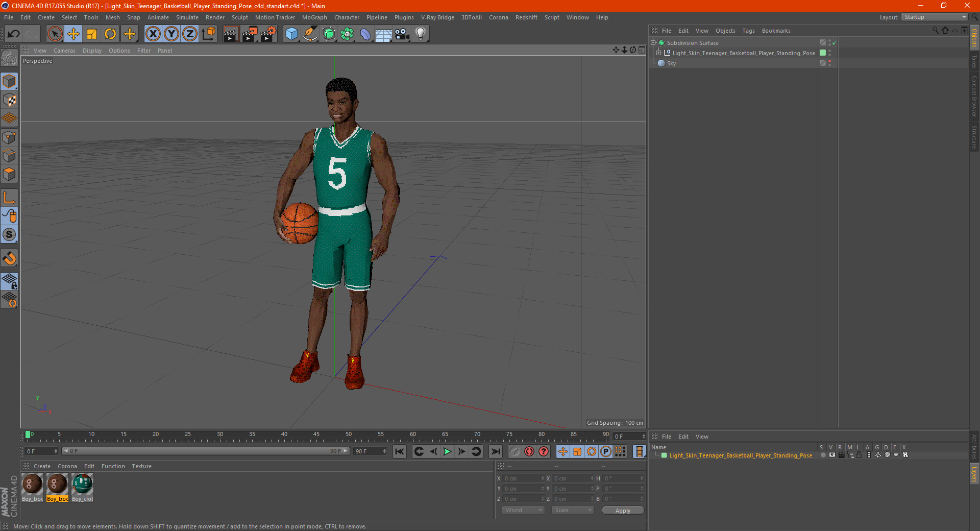The height and width of the screenshot is (531, 980).
Task: Click green layer swatch of basketball player object
Action: coord(823,53)
